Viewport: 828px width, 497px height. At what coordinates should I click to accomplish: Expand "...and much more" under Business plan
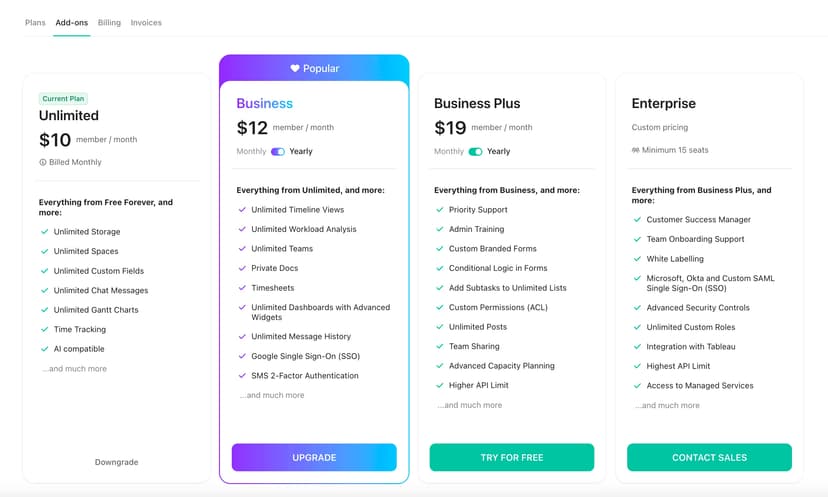(x=272, y=395)
